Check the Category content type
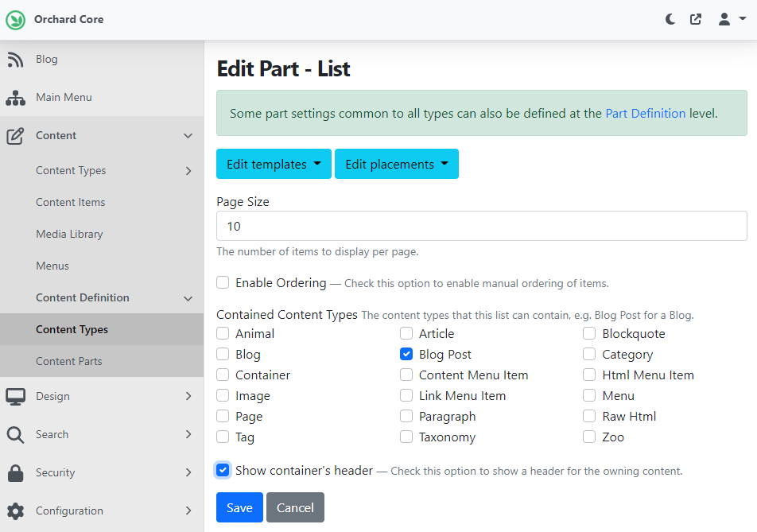Viewport: 757px width, 532px height. [x=589, y=355]
